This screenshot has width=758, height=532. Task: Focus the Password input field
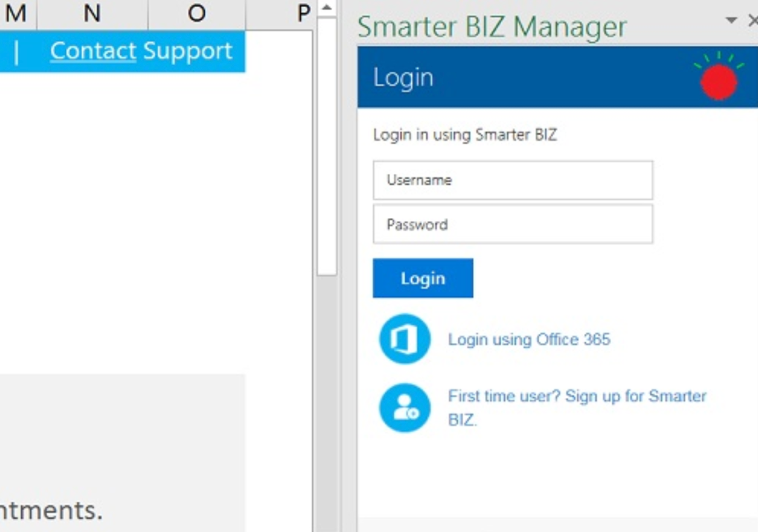point(512,224)
